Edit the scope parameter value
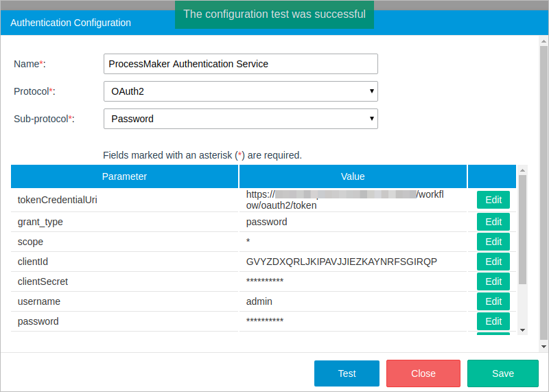 tap(493, 242)
